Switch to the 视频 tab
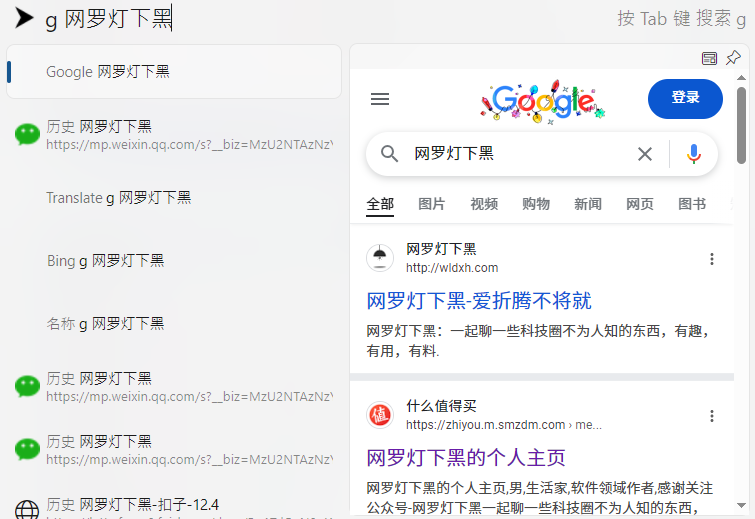This screenshot has width=755, height=519. click(x=484, y=204)
